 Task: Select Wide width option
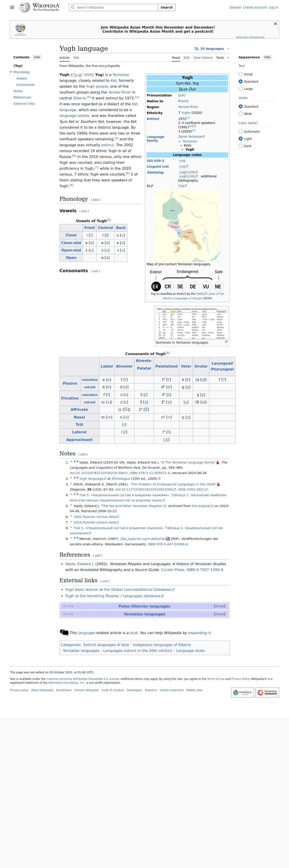coord(241,114)
